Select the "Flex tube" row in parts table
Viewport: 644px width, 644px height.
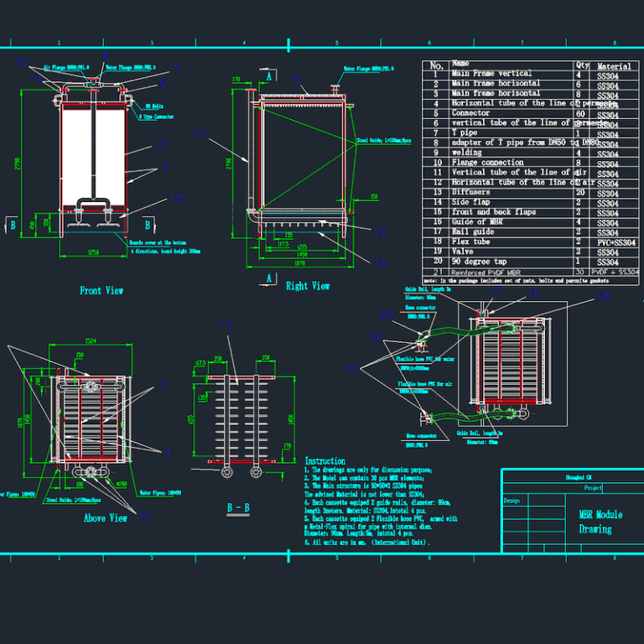[530, 241]
